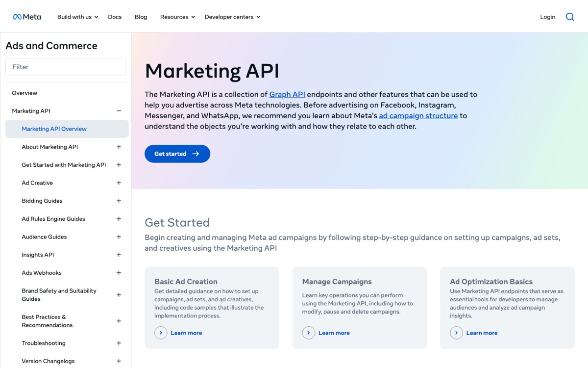
Task: Open Brand Safety and Suitability Guides item
Action: (x=59, y=295)
